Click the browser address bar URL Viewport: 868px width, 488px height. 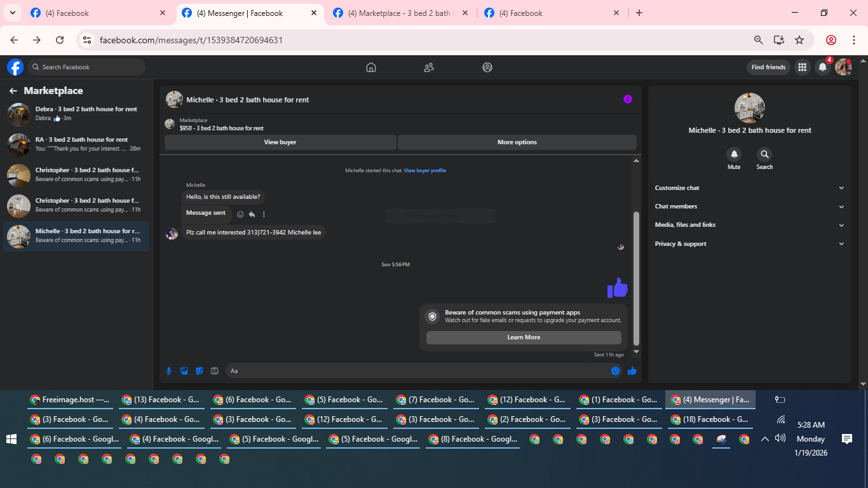coord(191,40)
